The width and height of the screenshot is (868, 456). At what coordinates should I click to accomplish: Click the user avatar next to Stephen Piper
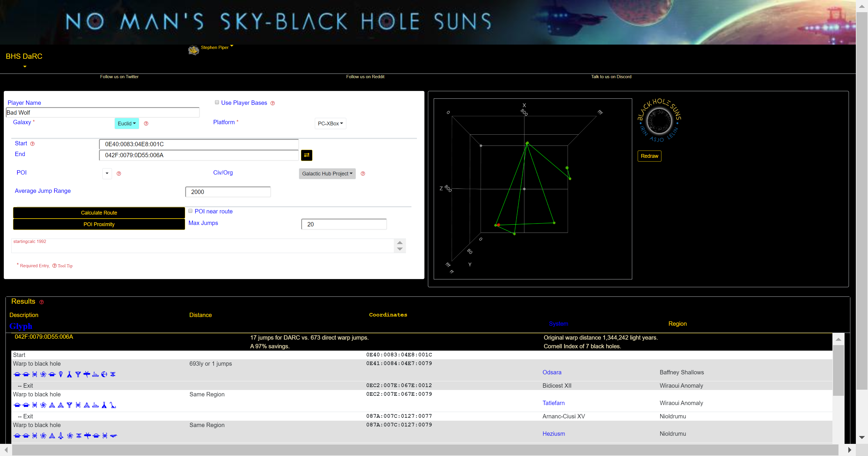pyautogui.click(x=193, y=50)
